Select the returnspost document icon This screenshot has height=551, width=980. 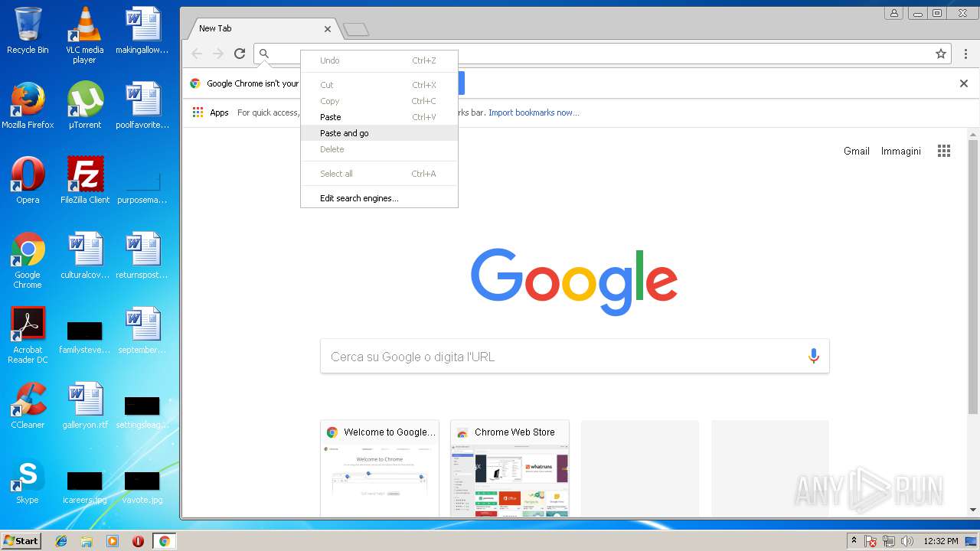click(x=142, y=256)
